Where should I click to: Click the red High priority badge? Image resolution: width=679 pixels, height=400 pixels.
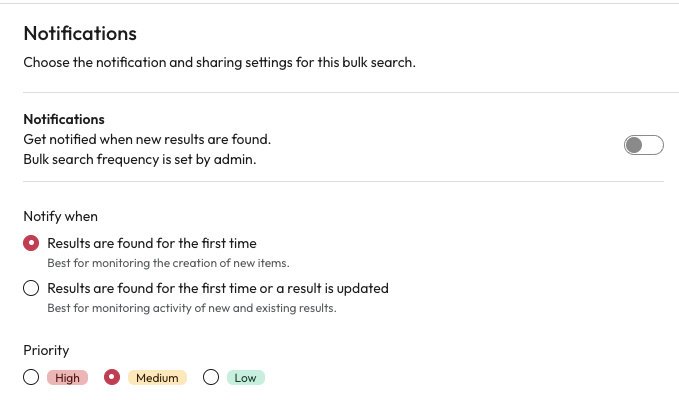pos(67,378)
